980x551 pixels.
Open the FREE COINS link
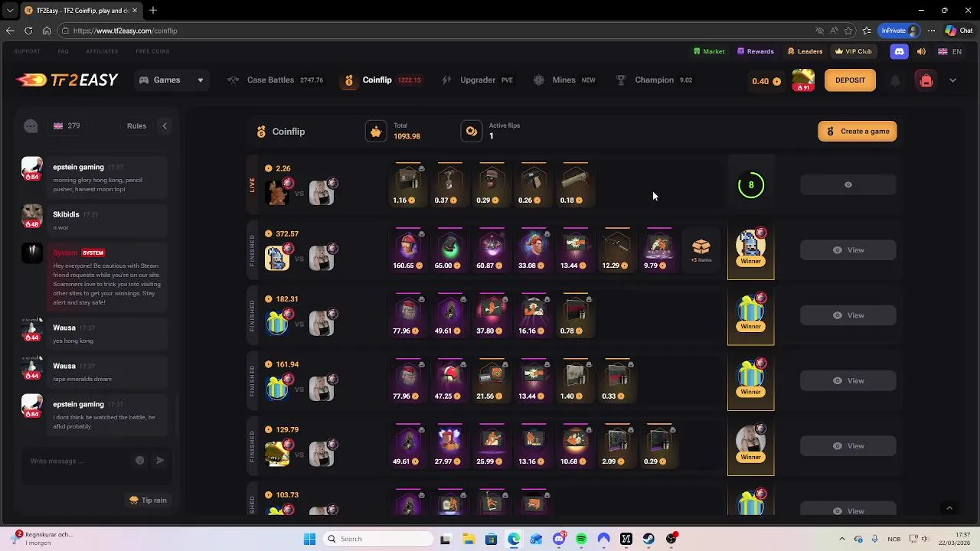coord(152,51)
